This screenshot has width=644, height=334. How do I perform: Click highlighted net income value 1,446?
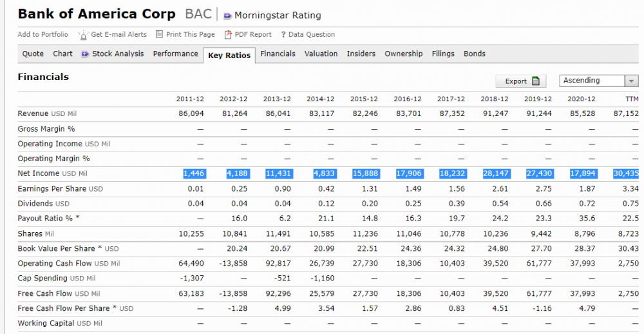[x=194, y=173]
